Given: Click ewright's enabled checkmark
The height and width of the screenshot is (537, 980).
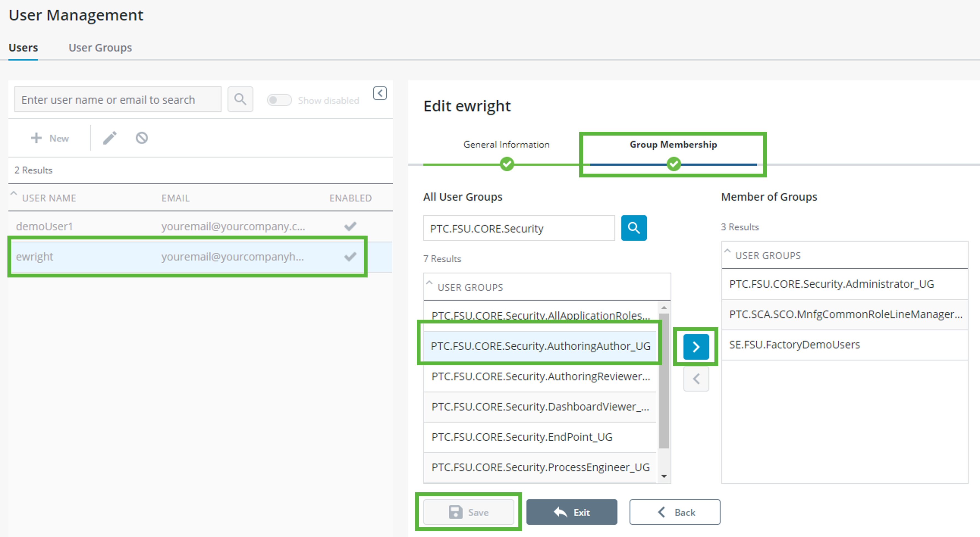Looking at the screenshot, I should tap(350, 257).
